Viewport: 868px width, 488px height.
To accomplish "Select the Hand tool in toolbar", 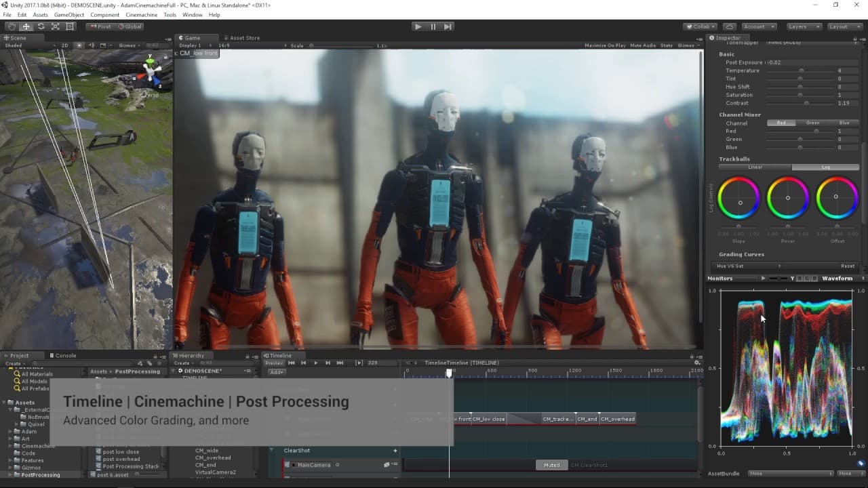I will tap(12, 26).
